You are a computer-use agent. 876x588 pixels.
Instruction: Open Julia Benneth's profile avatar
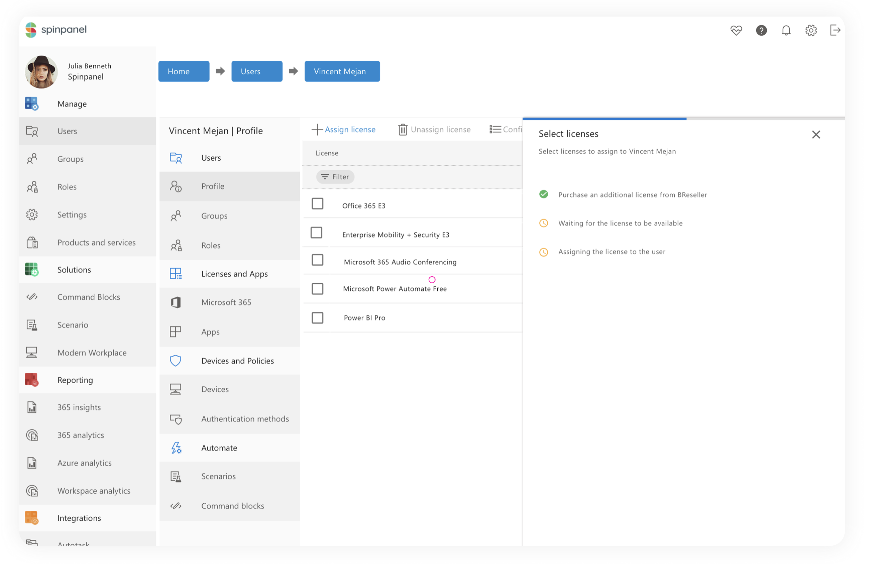41,72
